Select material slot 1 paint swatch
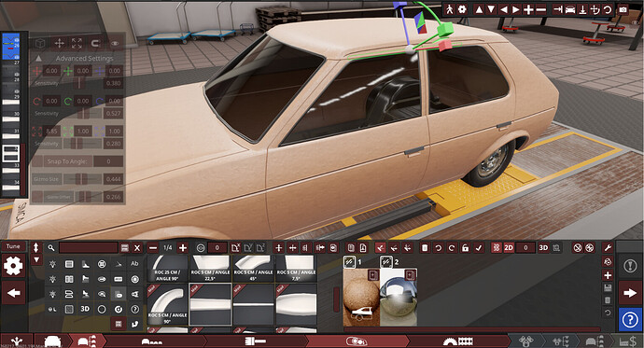 tap(361, 298)
